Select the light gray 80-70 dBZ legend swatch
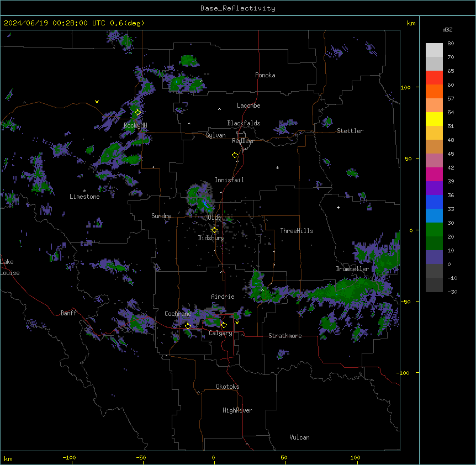Image resolution: width=476 pixels, height=465 pixels. tap(434, 50)
